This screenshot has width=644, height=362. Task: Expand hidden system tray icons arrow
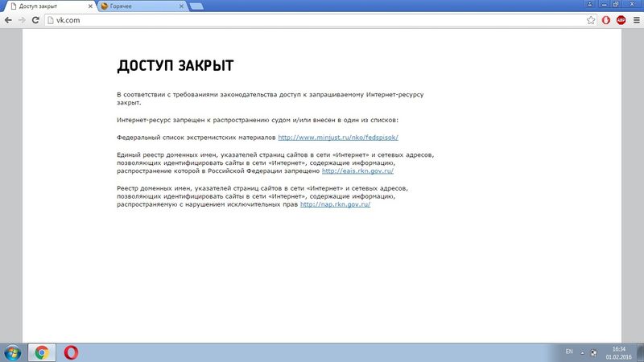coord(584,352)
